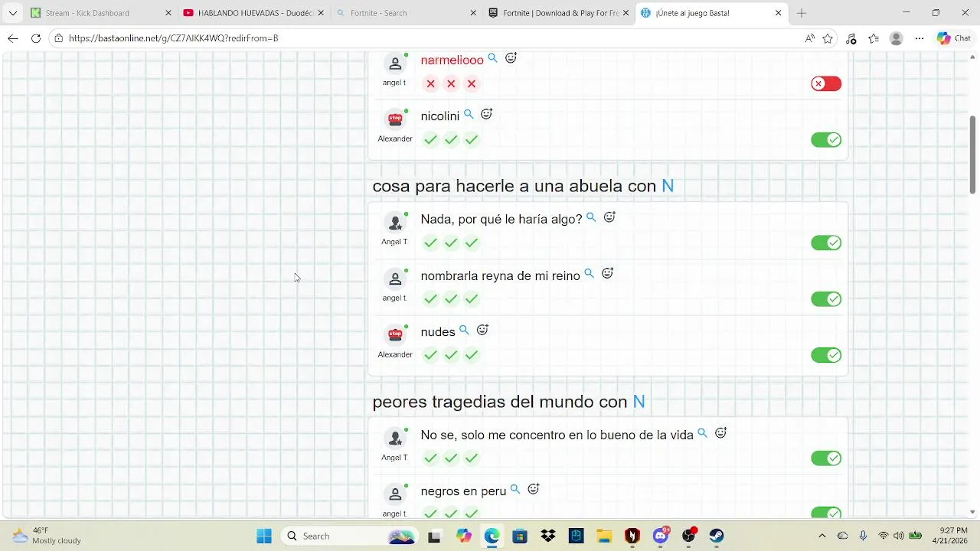
Task: Close the Stream - Kick Dashboard tab
Action: [x=168, y=13]
